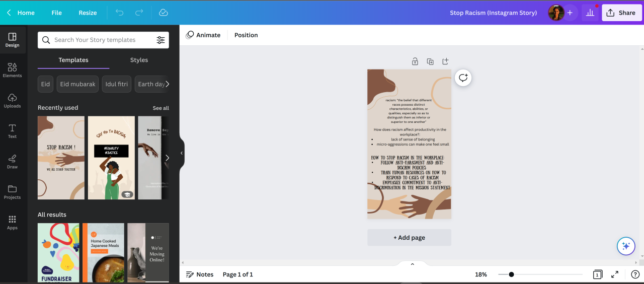
Task: Open the Uploads panel
Action: [x=13, y=101]
